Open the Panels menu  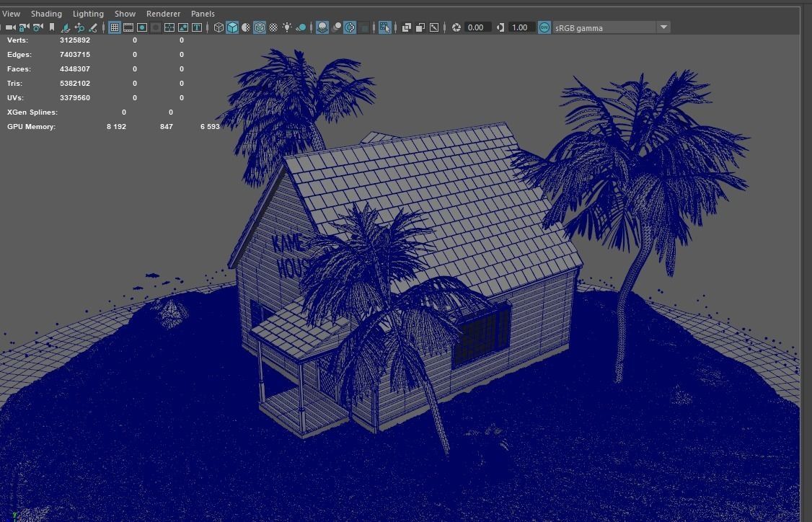(x=203, y=14)
